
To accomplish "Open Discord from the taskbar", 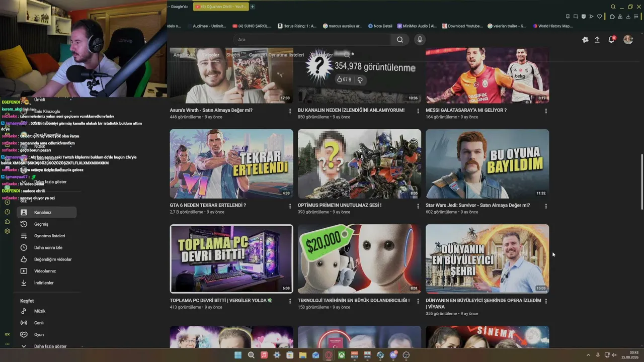I will [x=393, y=355].
